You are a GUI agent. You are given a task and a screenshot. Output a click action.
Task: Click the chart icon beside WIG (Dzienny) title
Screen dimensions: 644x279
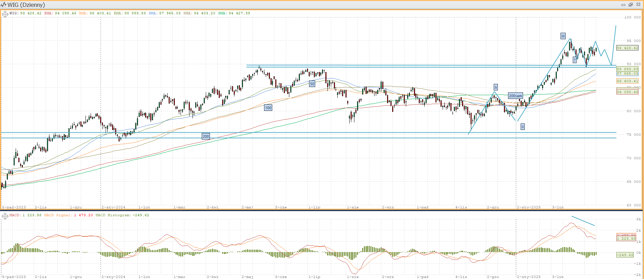pyautogui.click(x=4, y=5)
